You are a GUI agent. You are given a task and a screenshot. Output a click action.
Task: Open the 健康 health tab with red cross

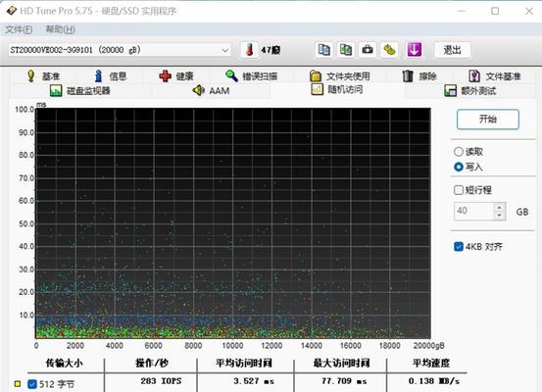click(x=176, y=76)
